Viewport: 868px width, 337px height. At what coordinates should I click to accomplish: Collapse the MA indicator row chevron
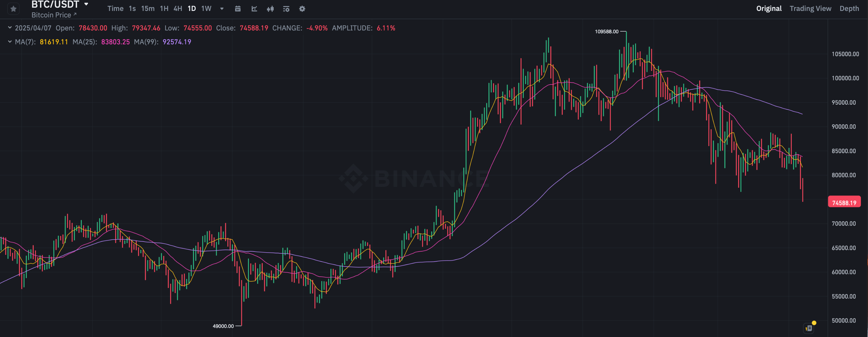tap(10, 41)
